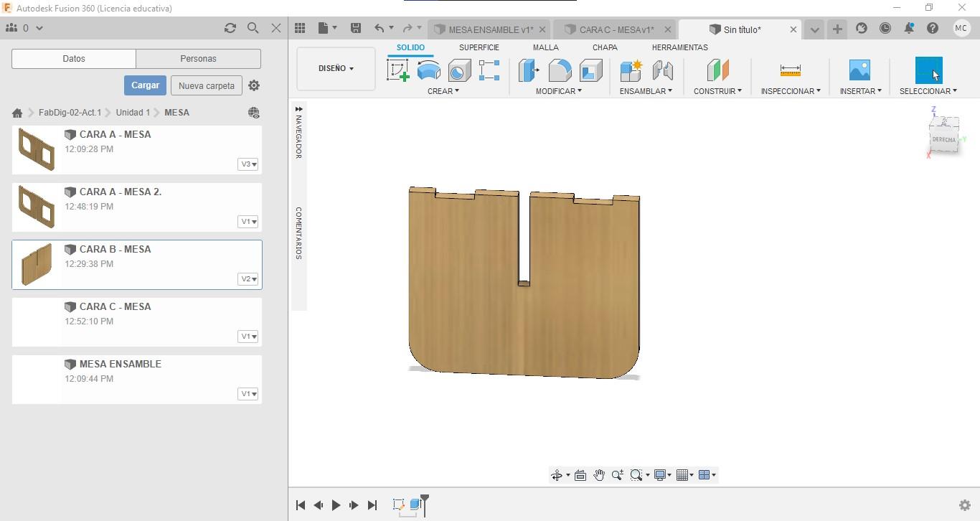Click the timeline marker handle
The width and height of the screenshot is (980, 521).
[425, 498]
